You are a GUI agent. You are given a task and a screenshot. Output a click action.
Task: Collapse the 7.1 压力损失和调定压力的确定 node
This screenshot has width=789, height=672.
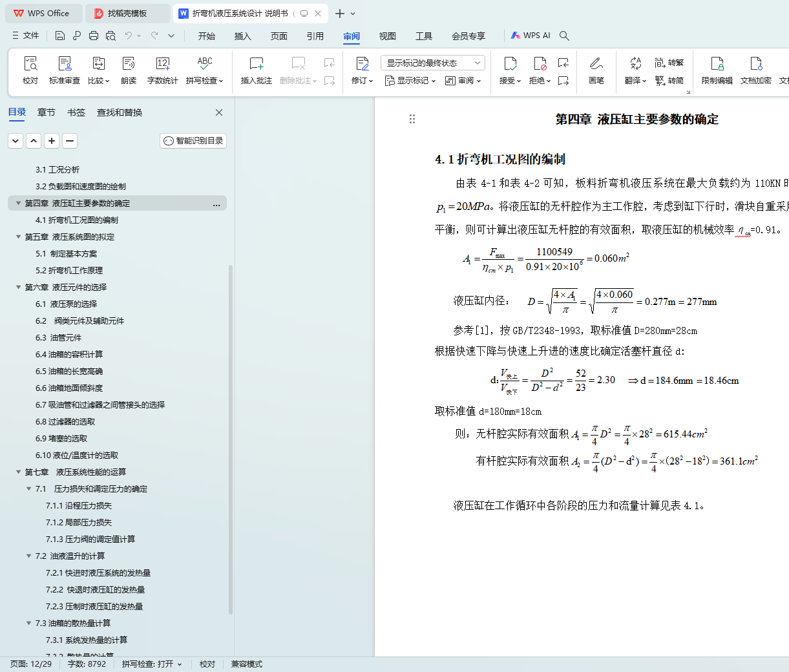click(x=28, y=488)
